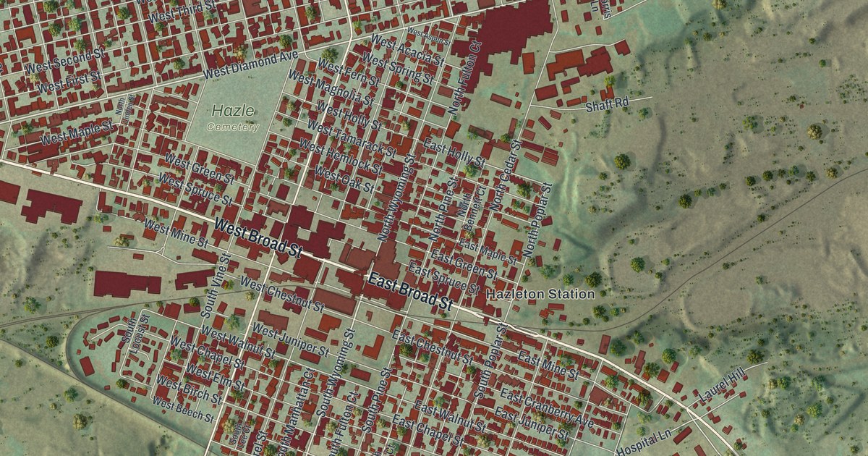Select the West Oak St label
Image resolution: width=868 pixels, height=456 pixels.
[x=344, y=180]
